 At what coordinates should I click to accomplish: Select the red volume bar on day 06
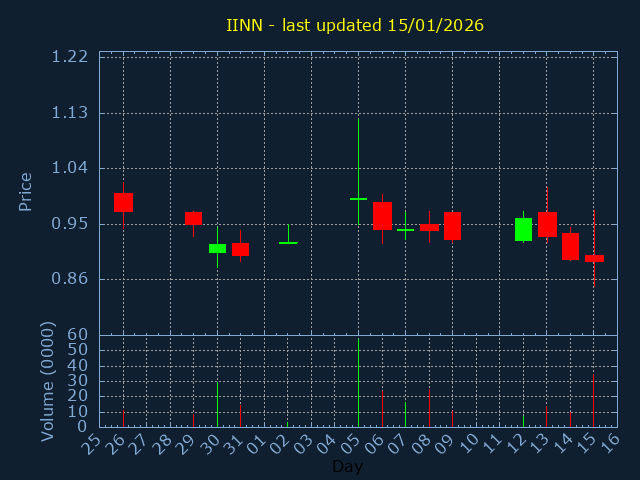(382, 408)
